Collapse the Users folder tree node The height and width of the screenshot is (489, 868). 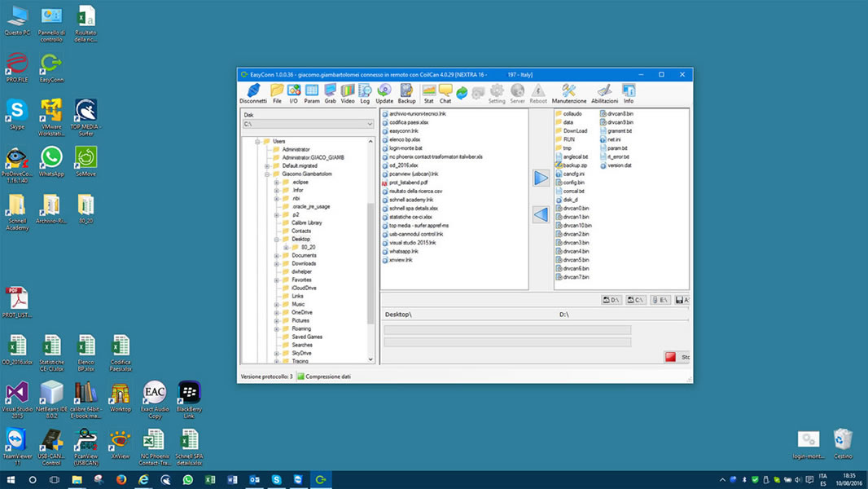coord(257,141)
